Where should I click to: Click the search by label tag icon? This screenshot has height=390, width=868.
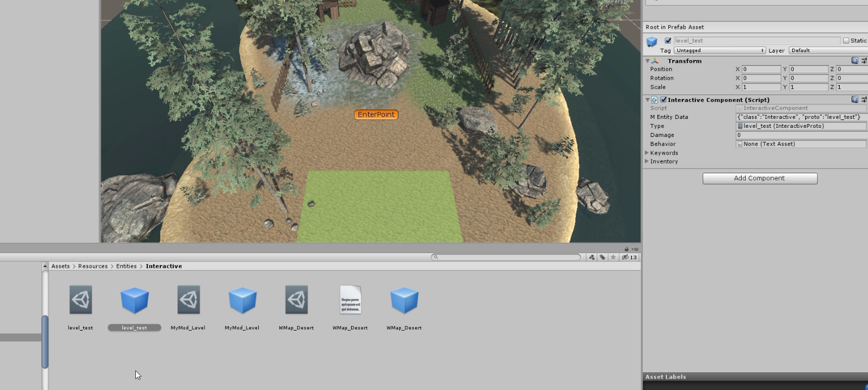[x=602, y=257]
